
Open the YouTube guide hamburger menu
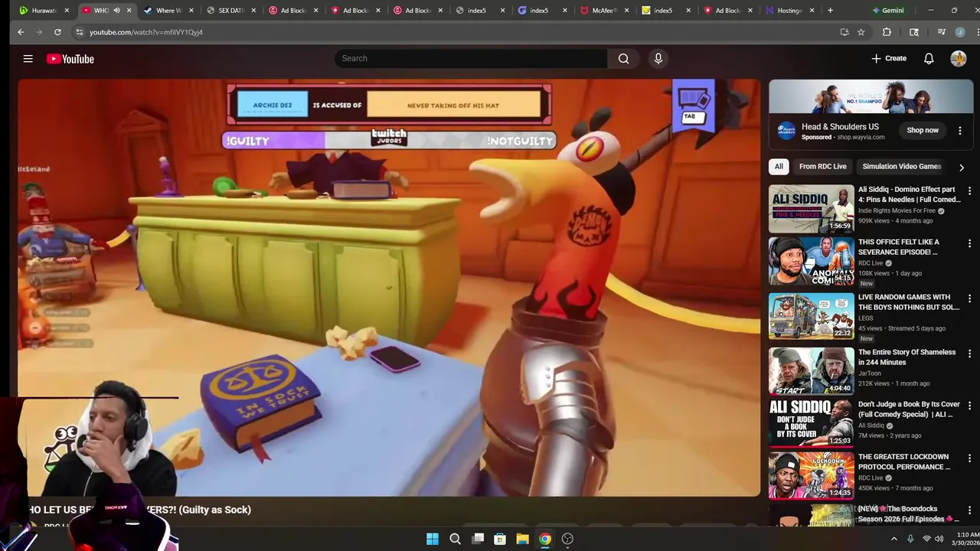pyautogui.click(x=28, y=58)
